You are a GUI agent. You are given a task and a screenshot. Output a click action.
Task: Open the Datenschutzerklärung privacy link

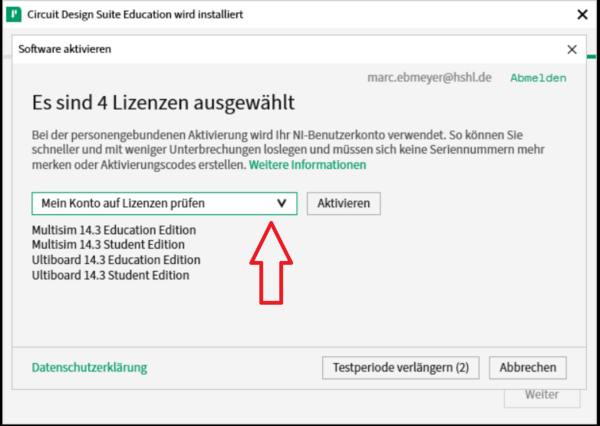click(89, 367)
